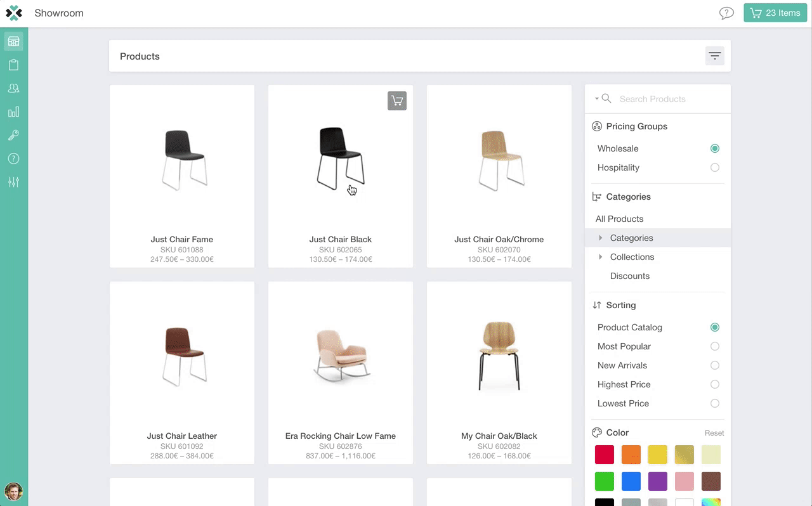This screenshot has height=506, width=812.
Task: Open the settings sliders sidebar icon
Action: pyautogui.click(x=13, y=182)
